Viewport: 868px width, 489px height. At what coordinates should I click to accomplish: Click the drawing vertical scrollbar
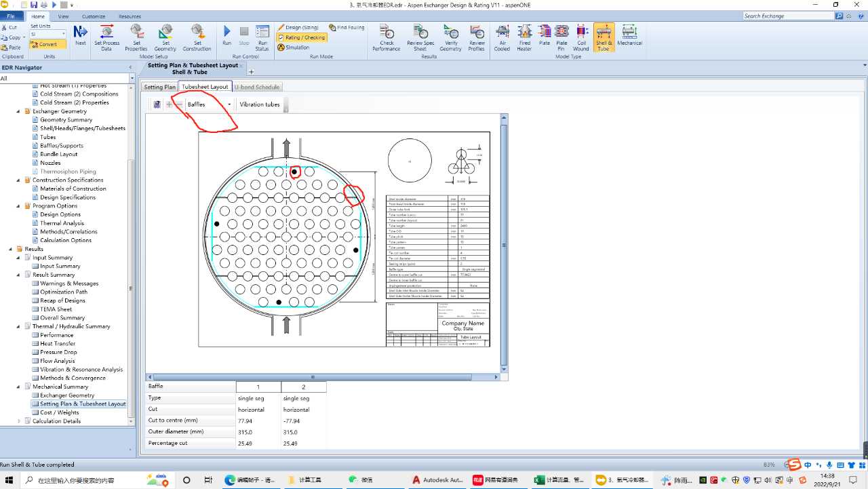coord(504,244)
